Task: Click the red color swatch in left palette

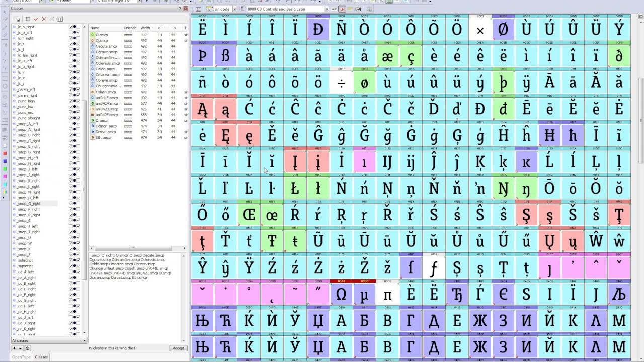Action: point(5,153)
